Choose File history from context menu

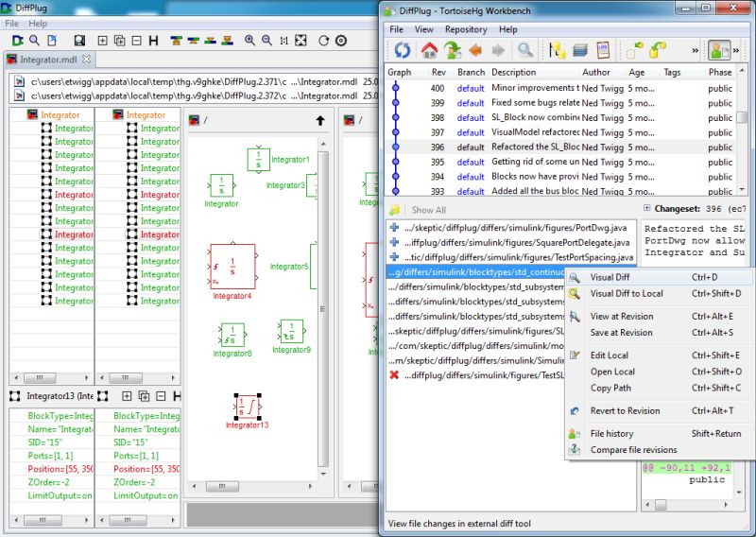tap(657, 434)
